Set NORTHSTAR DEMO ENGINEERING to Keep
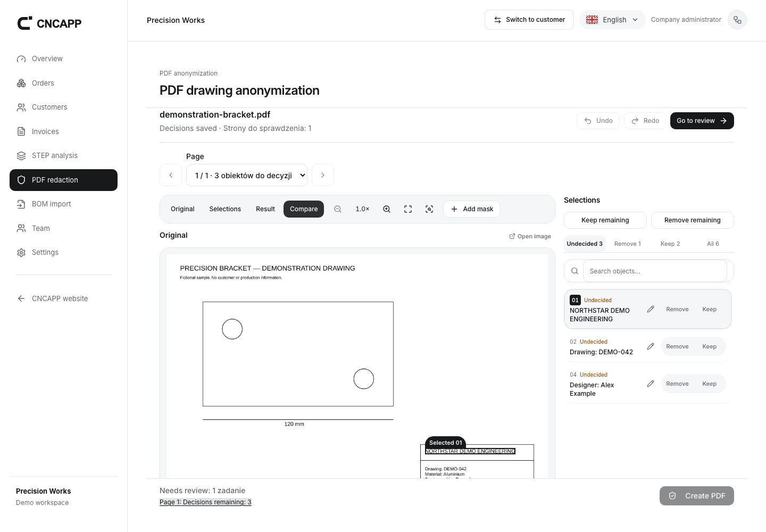Viewport: 766px width, 532px height. coord(709,309)
